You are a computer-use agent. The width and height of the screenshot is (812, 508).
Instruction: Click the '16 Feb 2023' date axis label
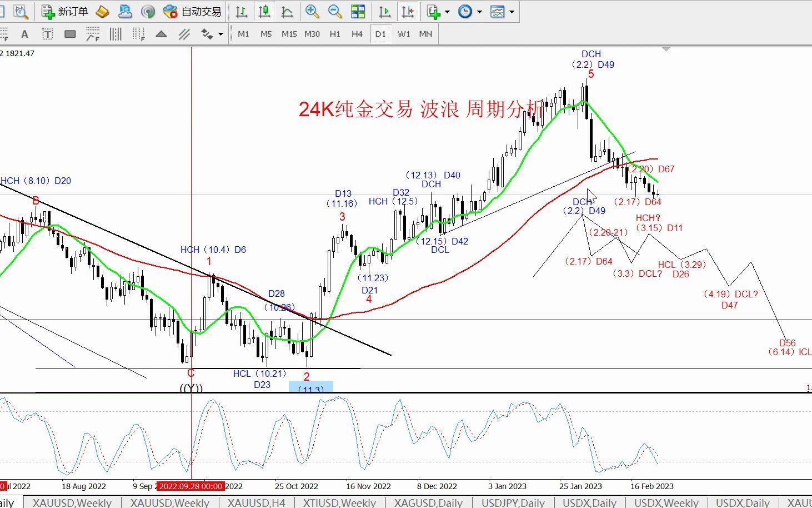[x=651, y=486]
